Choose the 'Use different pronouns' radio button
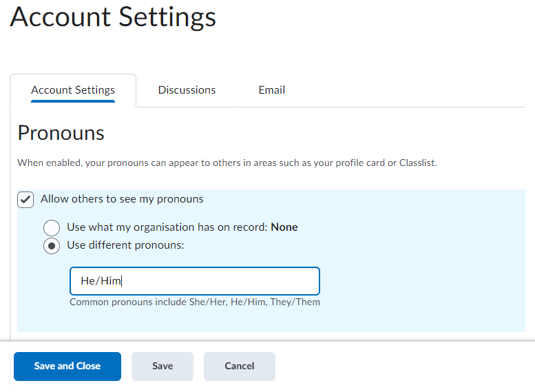This screenshot has width=535, height=392. (x=52, y=246)
